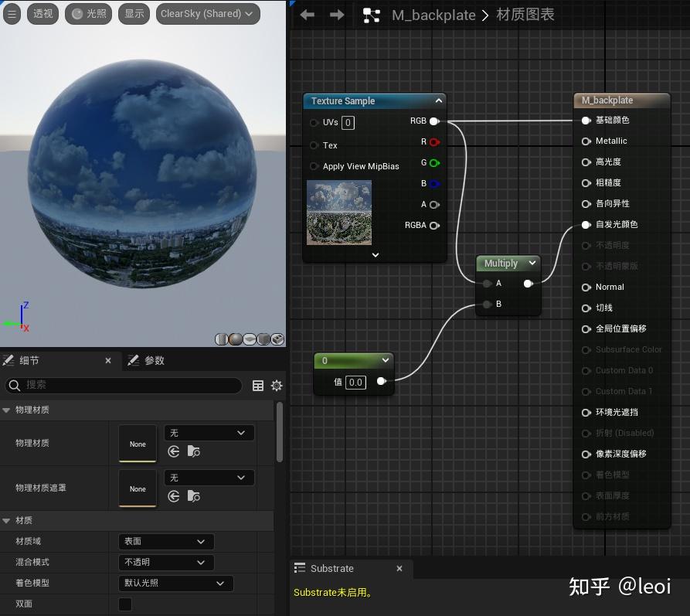Click the browse icon for 物理材质
This screenshot has height=616, width=690.
[193, 451]
